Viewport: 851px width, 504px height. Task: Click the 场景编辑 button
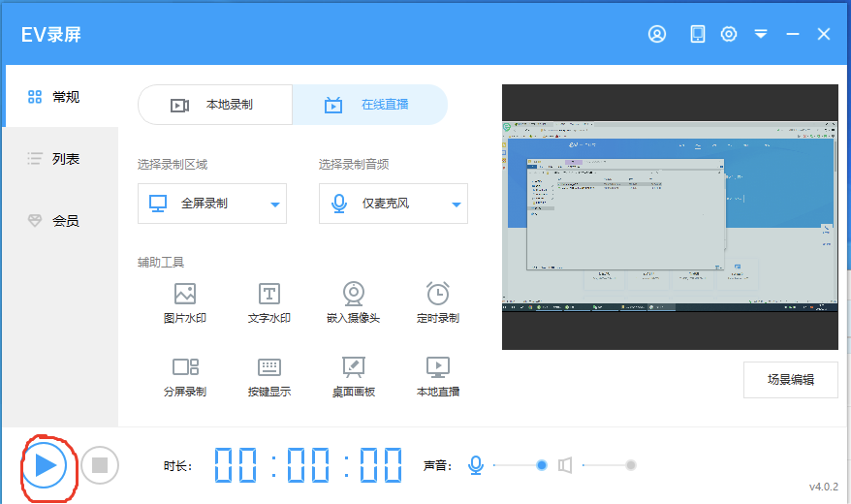[x=791, y=380]
